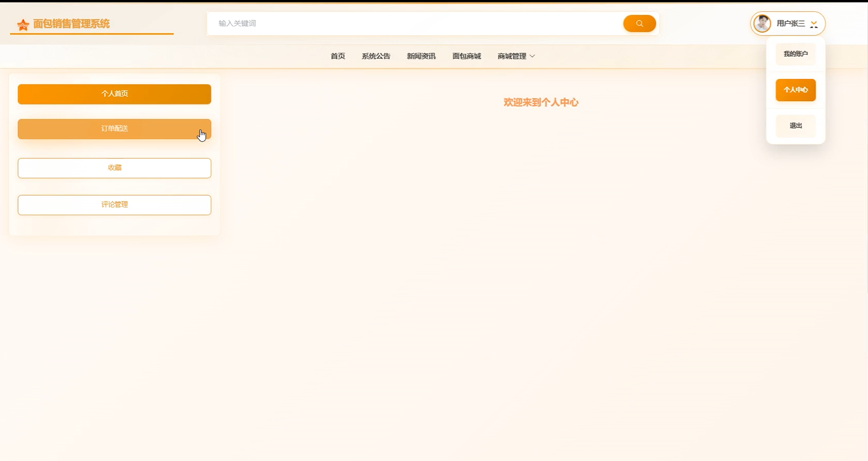The image size is (868, 461).
Task: Click the star logo icon
Action: click(23, 25)
